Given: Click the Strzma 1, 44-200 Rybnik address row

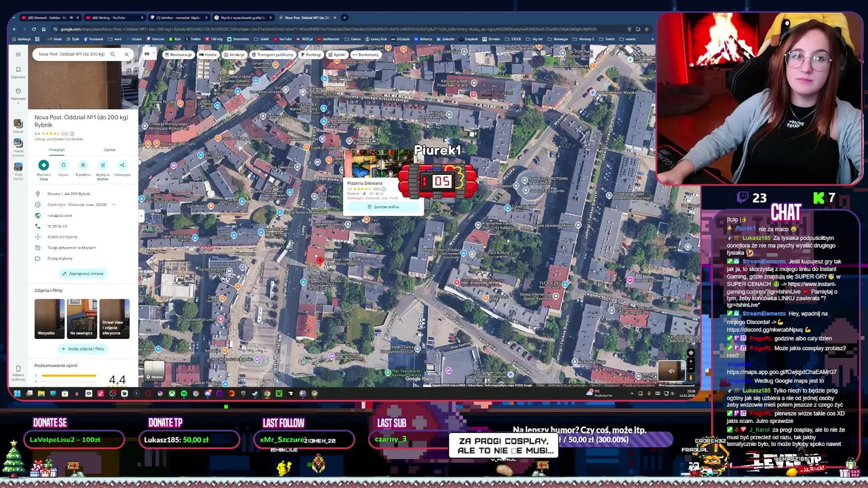Looking at the screenshot, I should pyautogui.click(x=81, y=194).
